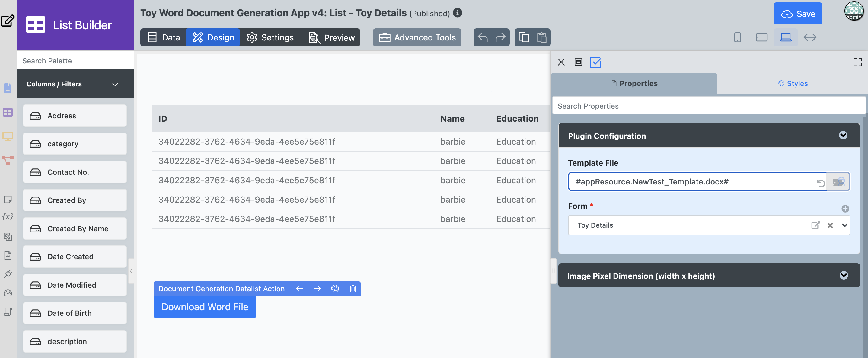Click the copy element icon
The width and height of the screenshot is (868, 358).
point(523,37)
